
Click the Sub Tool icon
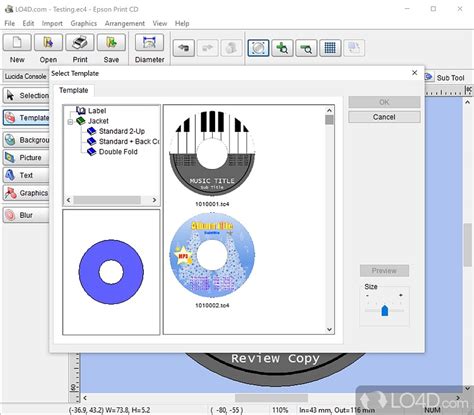tap(428, 77)
